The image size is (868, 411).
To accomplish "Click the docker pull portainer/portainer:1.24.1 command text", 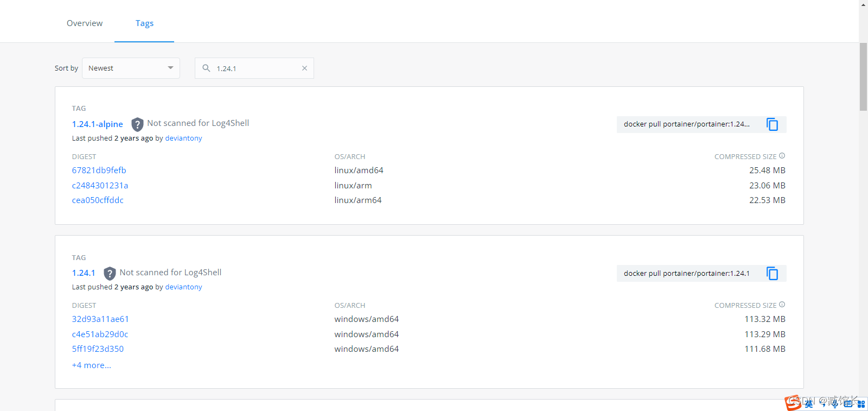I will click(x=687, y=273).
